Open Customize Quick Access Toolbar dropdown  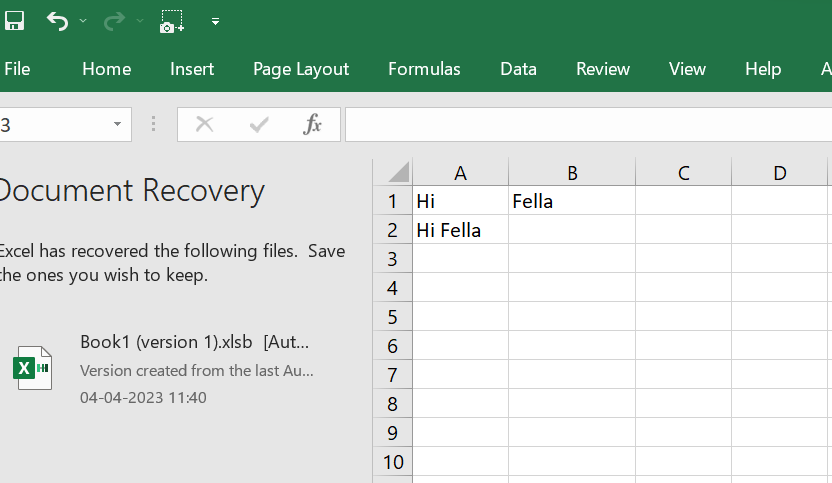(215, 21)
